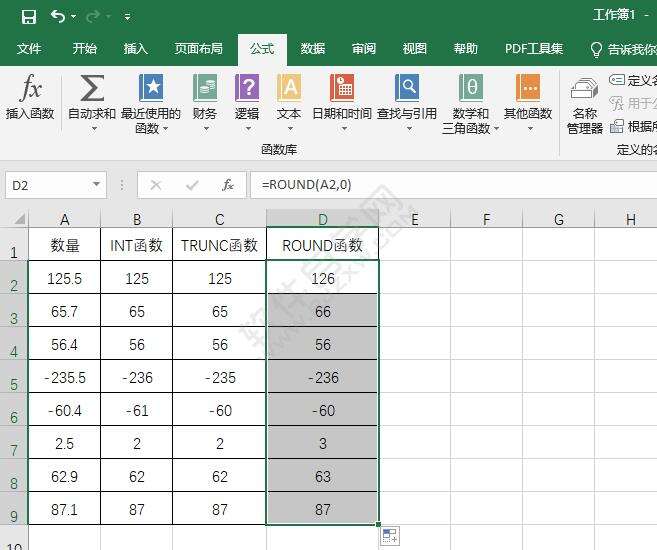Open the Customize Quick Access Toolbar dropdown
This screenshot has width=657, height=550.
pyautogui.click(x=127, y=17)
